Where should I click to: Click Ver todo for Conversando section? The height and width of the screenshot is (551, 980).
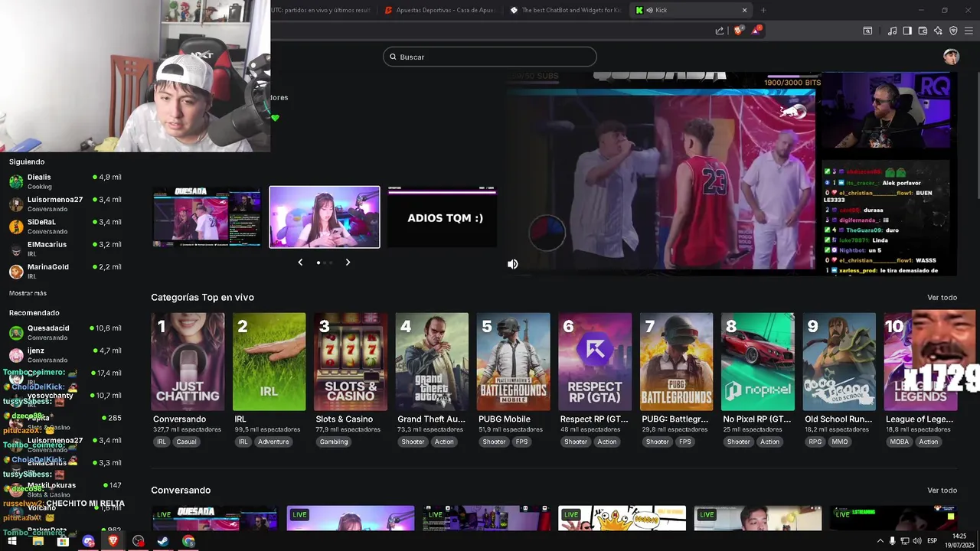tap(942, 491)
